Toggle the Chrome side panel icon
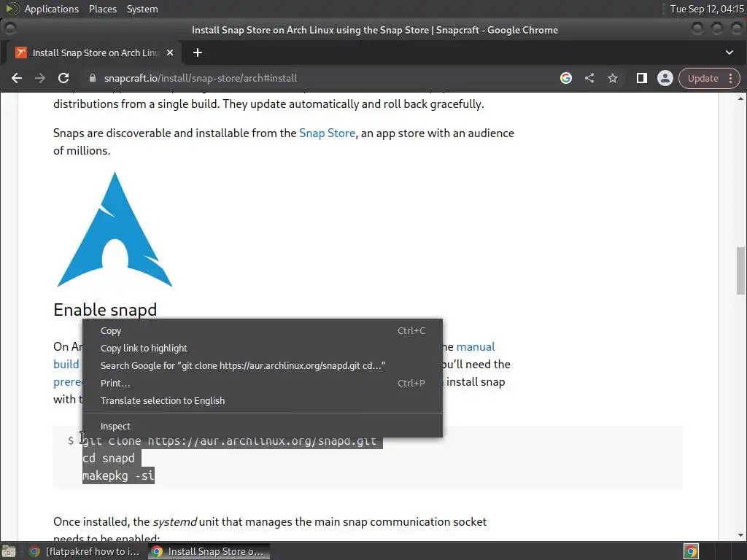 tap(642, 78)
